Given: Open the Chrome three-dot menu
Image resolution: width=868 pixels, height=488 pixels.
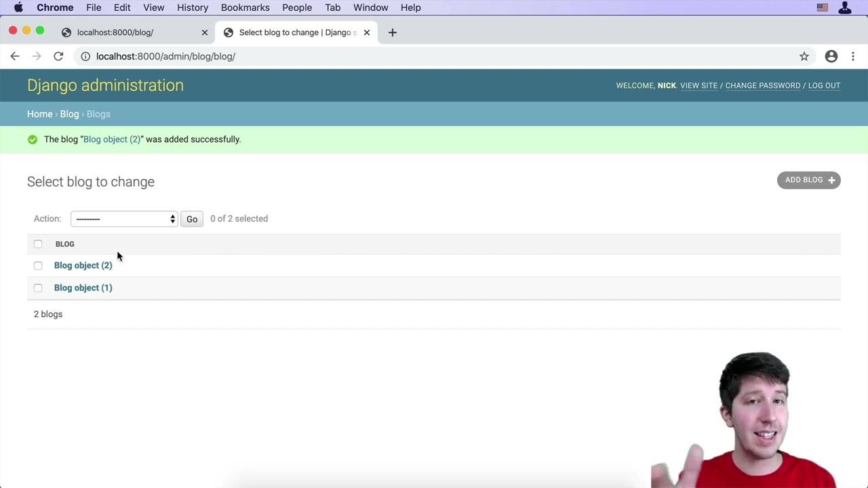Looking at the screenshot, I should point(853,56).
